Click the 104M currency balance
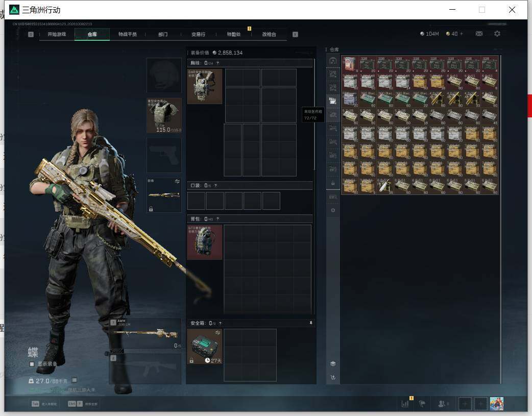The image size is (532, 416). click(x=429, y=34)
